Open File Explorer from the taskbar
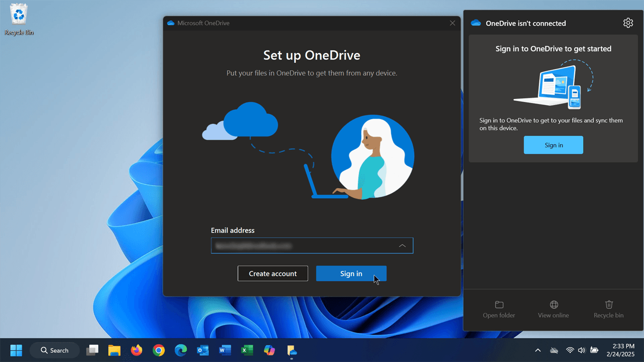Screen dimensions: 644x362 114,350
